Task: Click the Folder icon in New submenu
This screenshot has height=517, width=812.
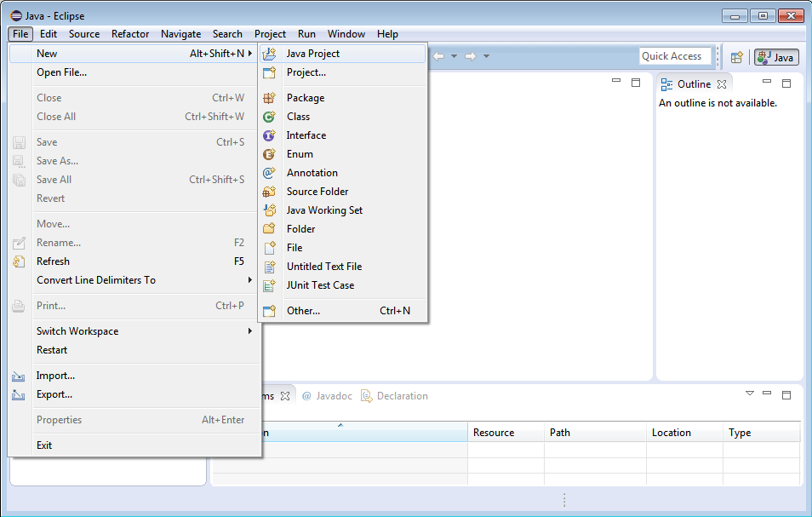Action: (x=269, y=229)
